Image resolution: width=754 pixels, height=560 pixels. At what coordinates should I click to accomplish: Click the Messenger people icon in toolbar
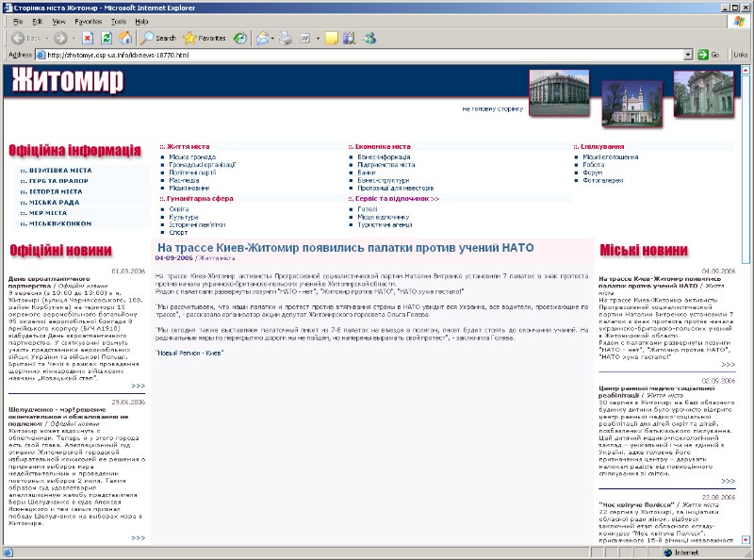point(369,38)
